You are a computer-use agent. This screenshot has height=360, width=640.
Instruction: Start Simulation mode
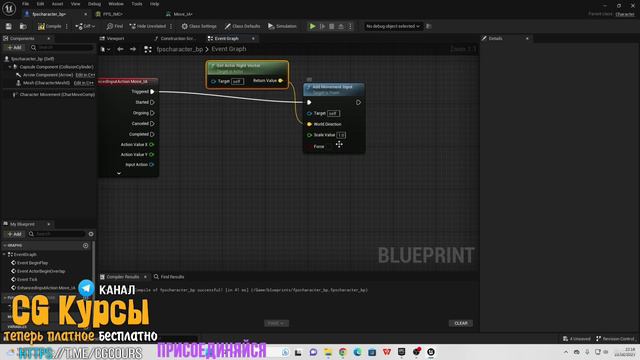(282, 26)
